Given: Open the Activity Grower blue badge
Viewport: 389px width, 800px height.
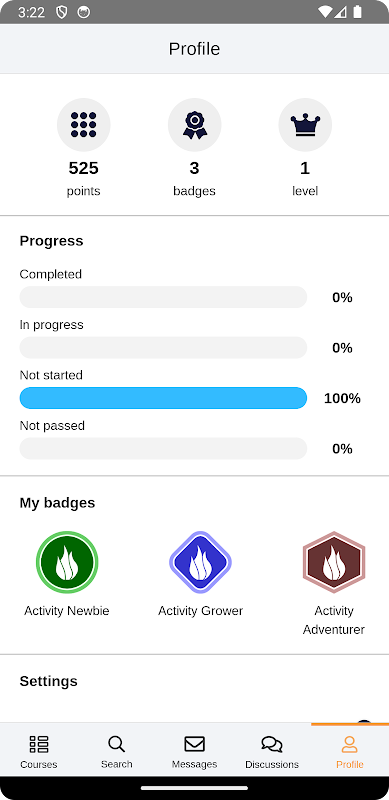Looking at the screenshot, I should tap(201, 562).
